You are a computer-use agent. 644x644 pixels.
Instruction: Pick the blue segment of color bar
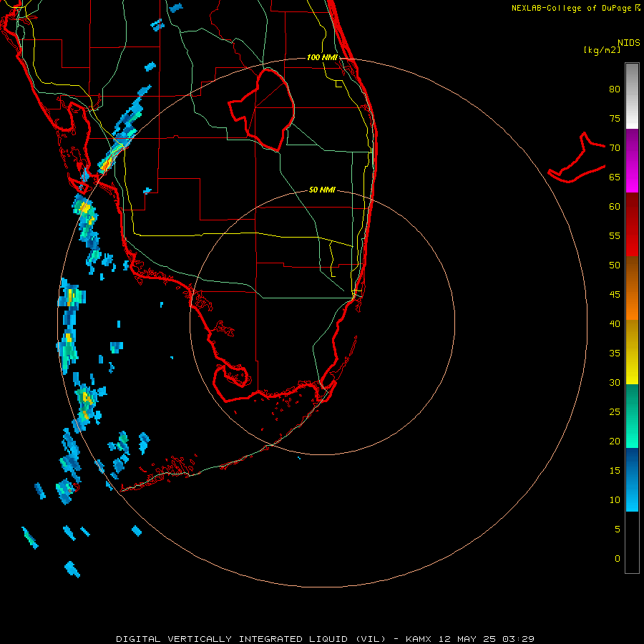tap(632, 479)
